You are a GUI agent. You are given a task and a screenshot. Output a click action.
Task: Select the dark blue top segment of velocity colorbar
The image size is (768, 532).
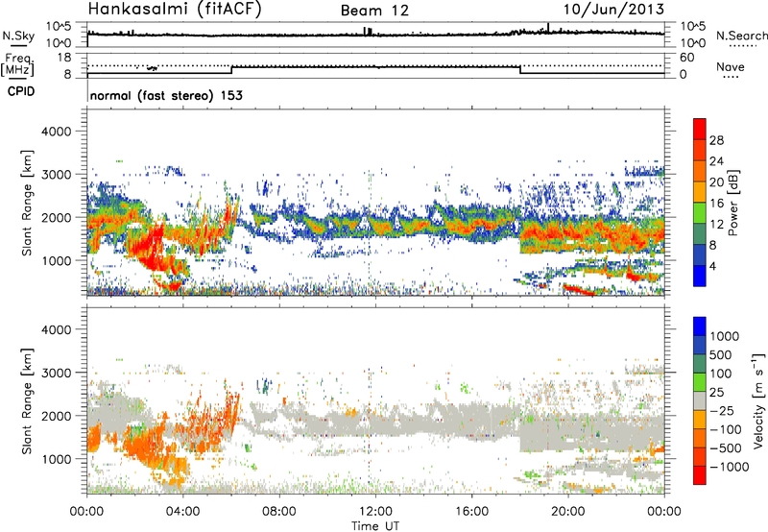pyautogui.click(x=700, y=326)
